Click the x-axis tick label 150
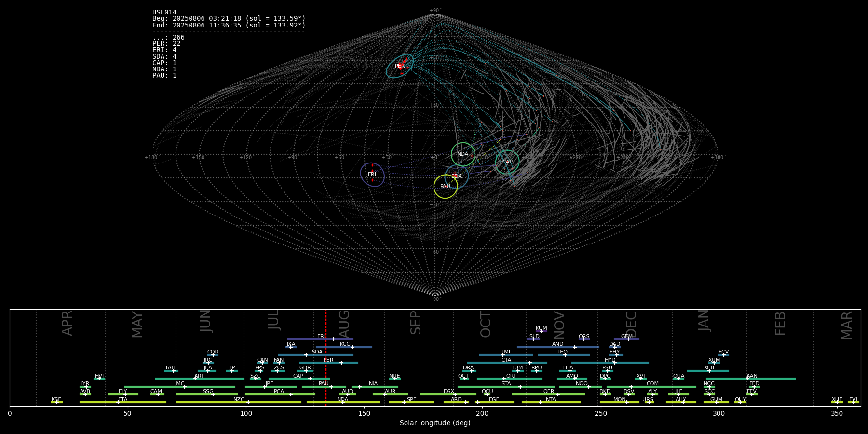 point(364,413)
